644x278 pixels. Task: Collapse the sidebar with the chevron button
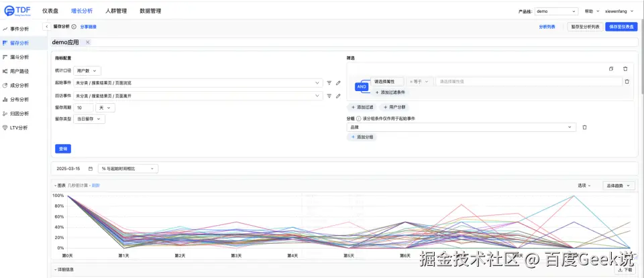46,27
